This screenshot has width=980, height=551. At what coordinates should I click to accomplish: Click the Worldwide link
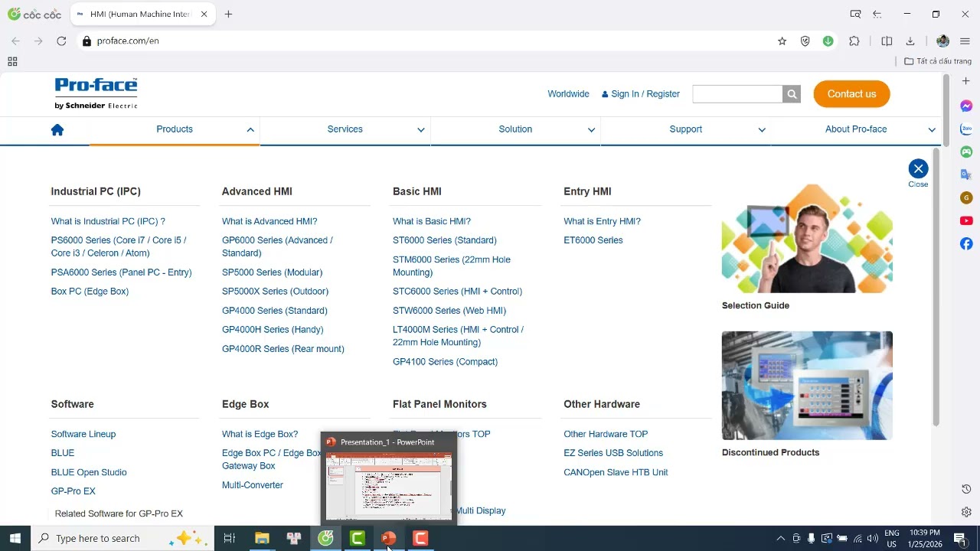coord(568,94)
